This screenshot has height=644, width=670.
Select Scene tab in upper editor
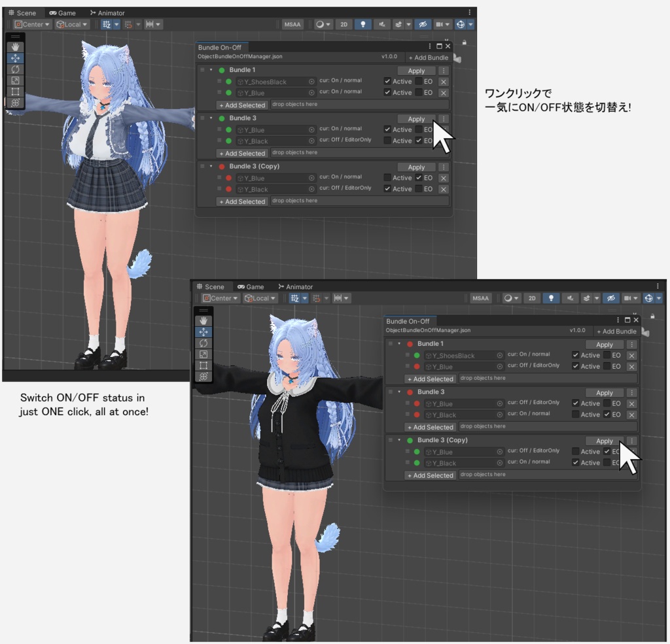point(22,13)
